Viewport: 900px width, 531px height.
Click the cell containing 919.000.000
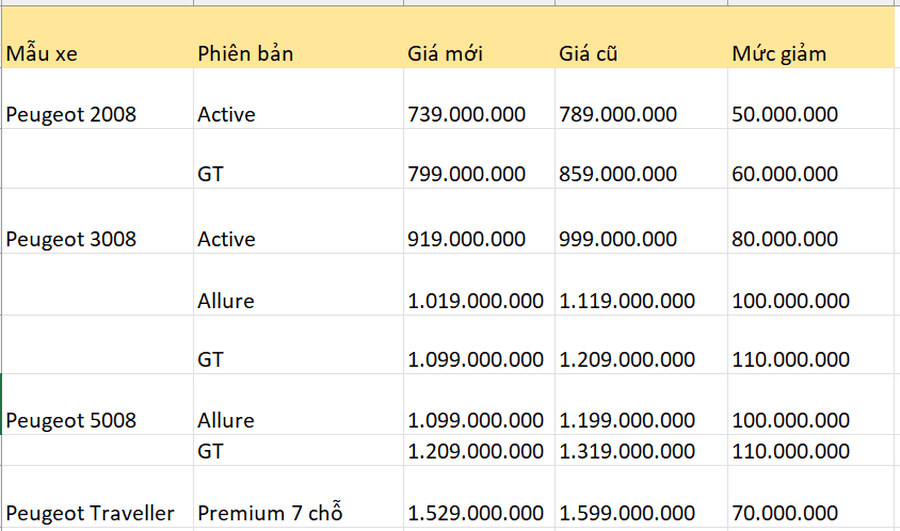pos(467,239)
